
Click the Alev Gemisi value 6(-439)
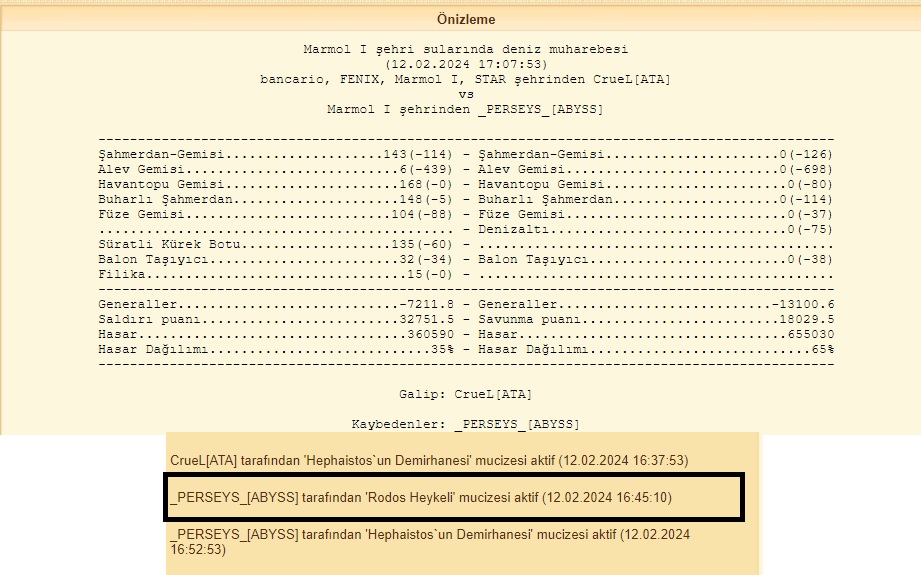tap(426, 169)
